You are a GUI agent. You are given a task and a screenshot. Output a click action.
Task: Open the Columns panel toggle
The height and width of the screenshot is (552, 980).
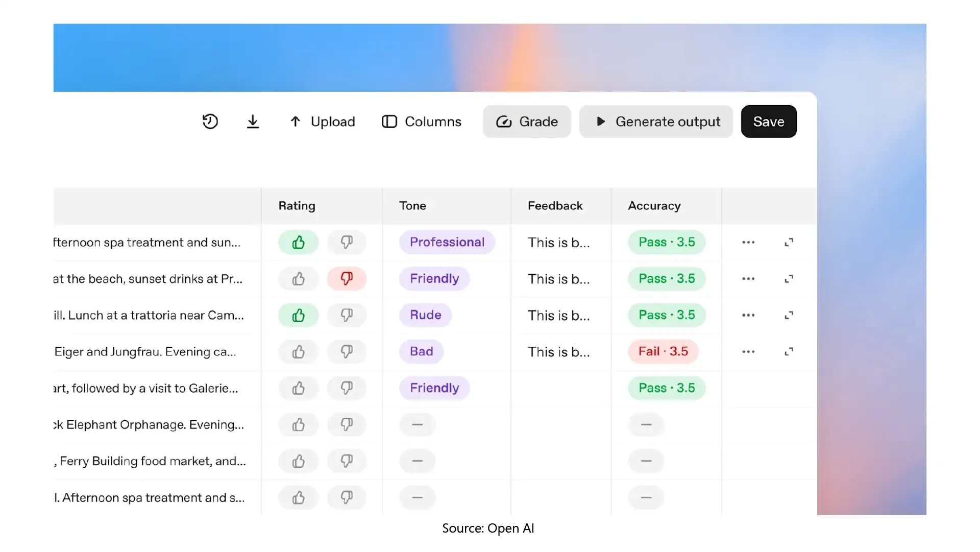coord(422,122)
